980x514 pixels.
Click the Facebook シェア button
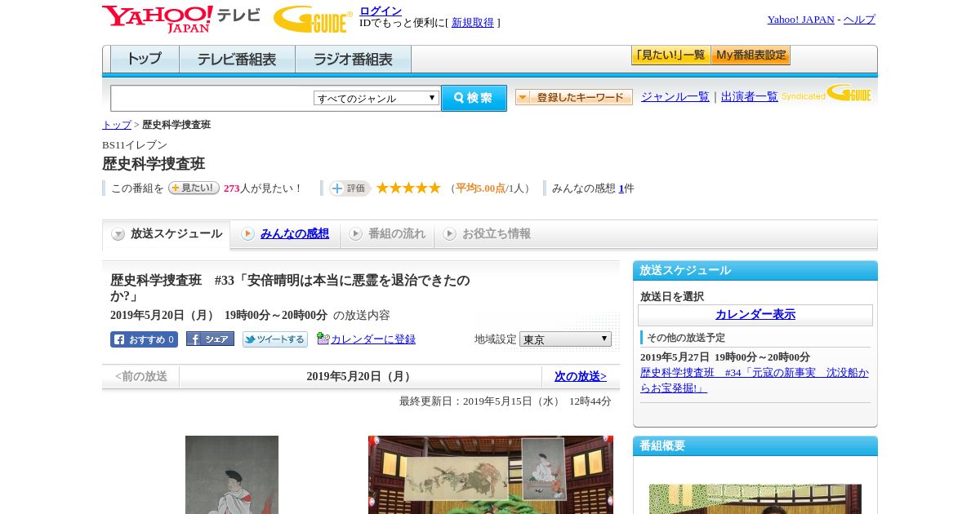(x=210, y=339)
